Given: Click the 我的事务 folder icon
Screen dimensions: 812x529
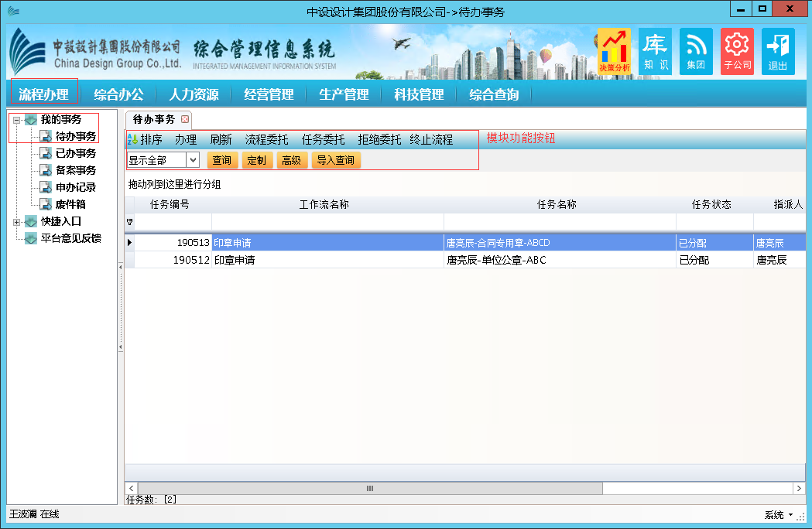Looking at the screenshot, I should tap(31, 120).
